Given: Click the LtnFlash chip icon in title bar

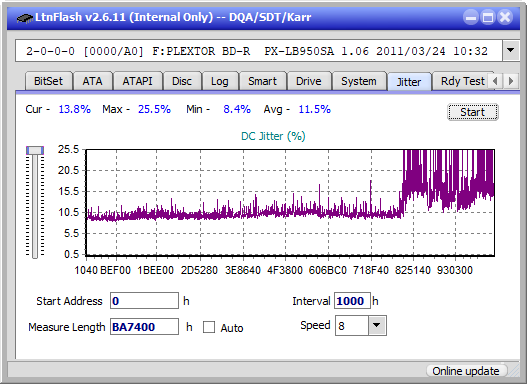Looking at the screenshot, I should point(24,17).
